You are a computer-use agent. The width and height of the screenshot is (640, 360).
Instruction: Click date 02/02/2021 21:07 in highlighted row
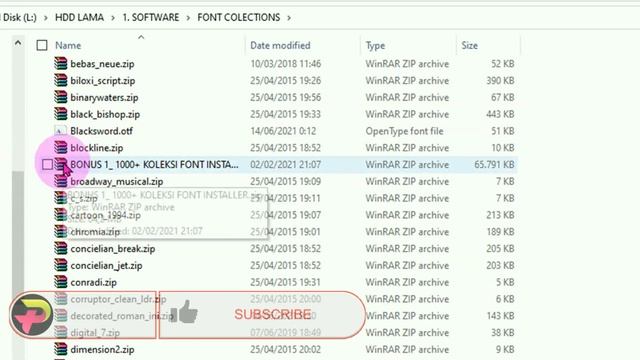tap(285, 164)
